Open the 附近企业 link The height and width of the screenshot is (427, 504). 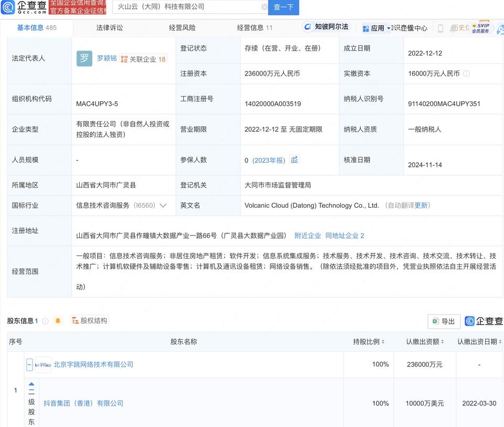(x=307, y=236)
